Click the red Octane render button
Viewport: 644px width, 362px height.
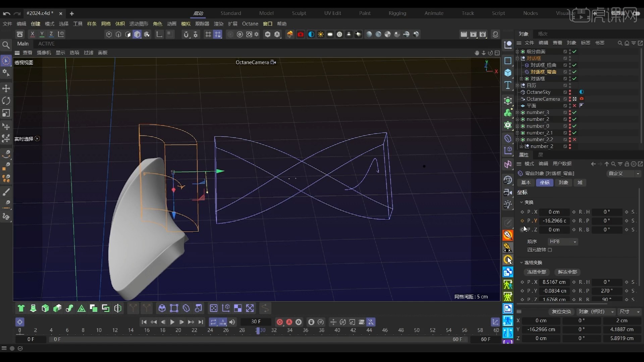pyautogui.click(x=301, y=34)
